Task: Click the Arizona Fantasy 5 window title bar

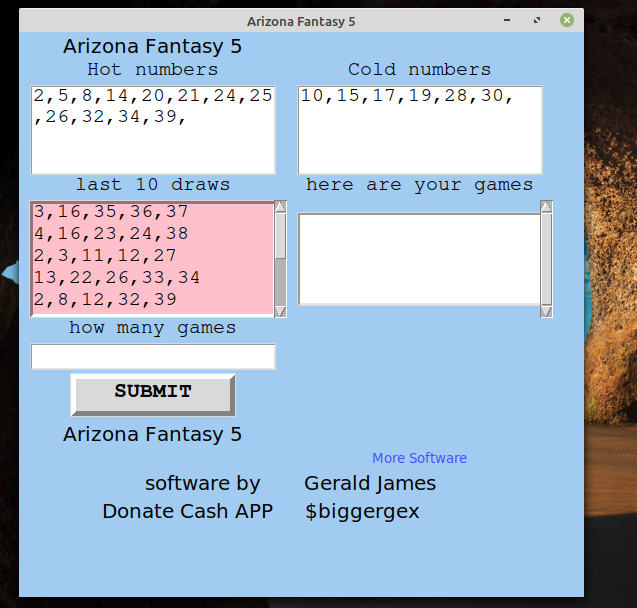Action: coord(301,21)
